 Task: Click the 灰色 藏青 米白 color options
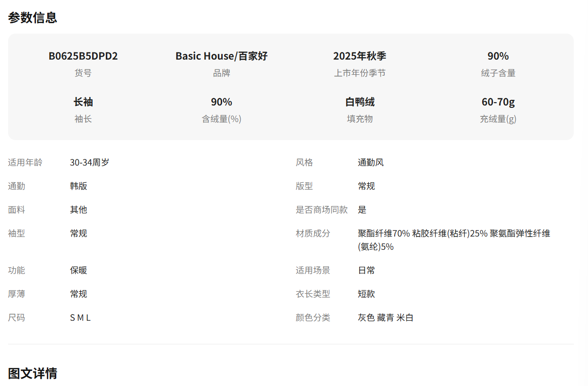point(385,317)
